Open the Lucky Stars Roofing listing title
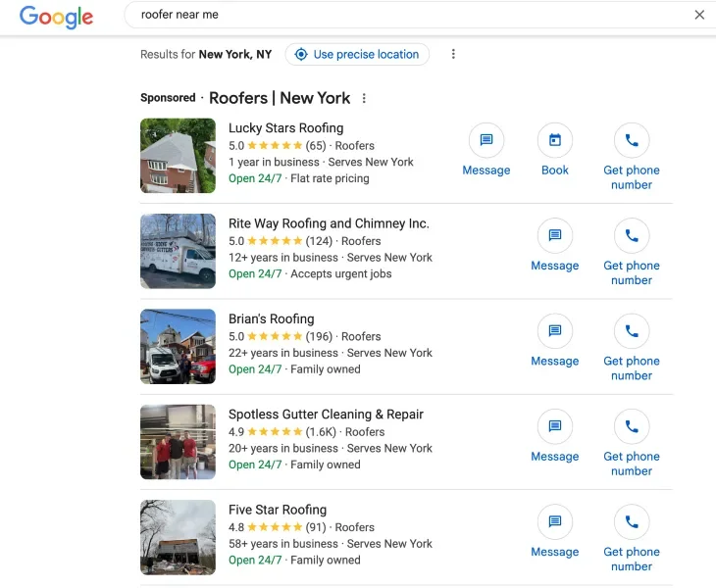This screenshot has width=716, height=588. [285, 128]
